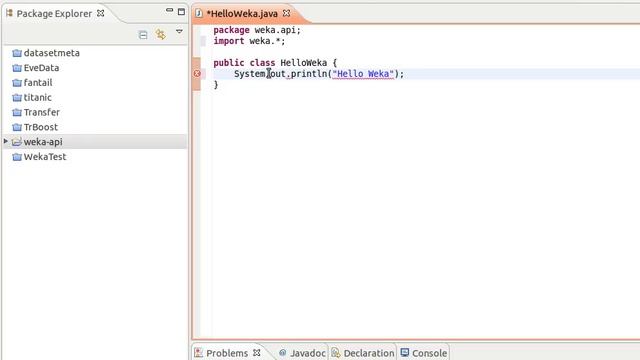Select the titanic project
The image size is (640, 360).
[38, 98]
